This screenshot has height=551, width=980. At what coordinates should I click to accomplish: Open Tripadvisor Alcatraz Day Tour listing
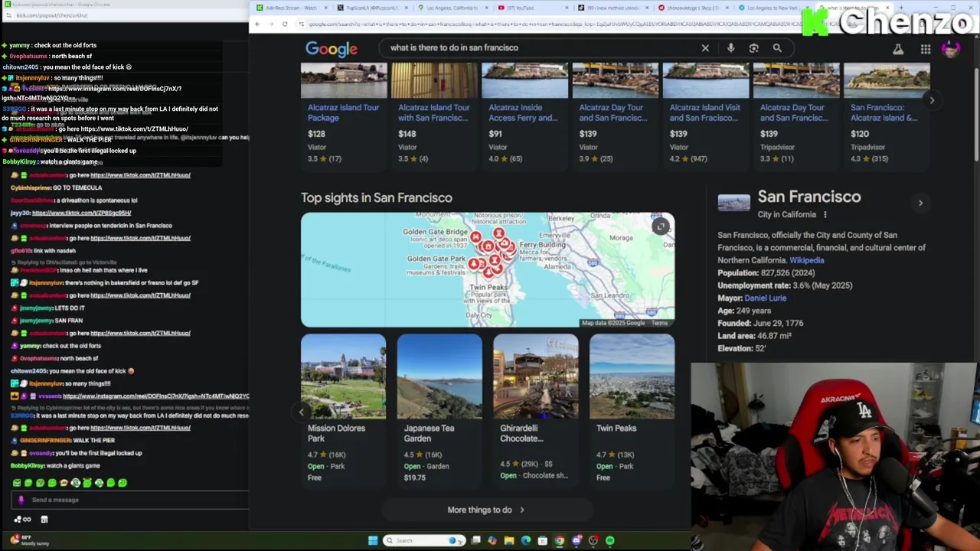coord(795,112)
